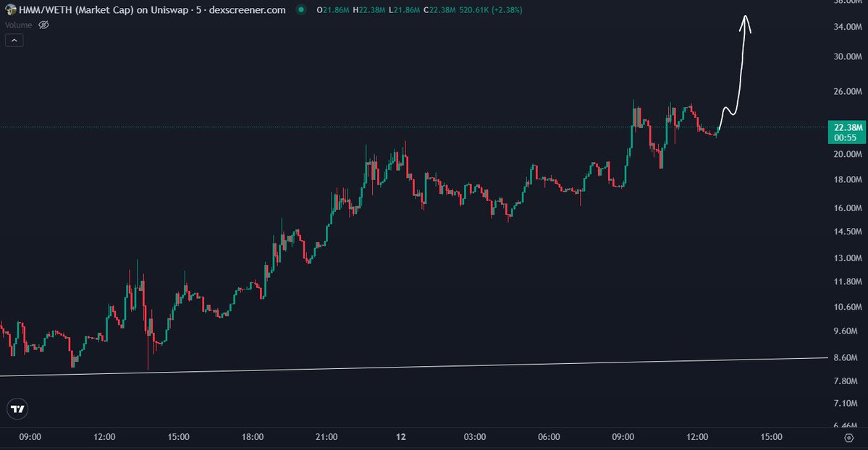The image size is (868, 450).
Task: Click the first 12:00 label on the time axis
Action: tap(104, 437)
